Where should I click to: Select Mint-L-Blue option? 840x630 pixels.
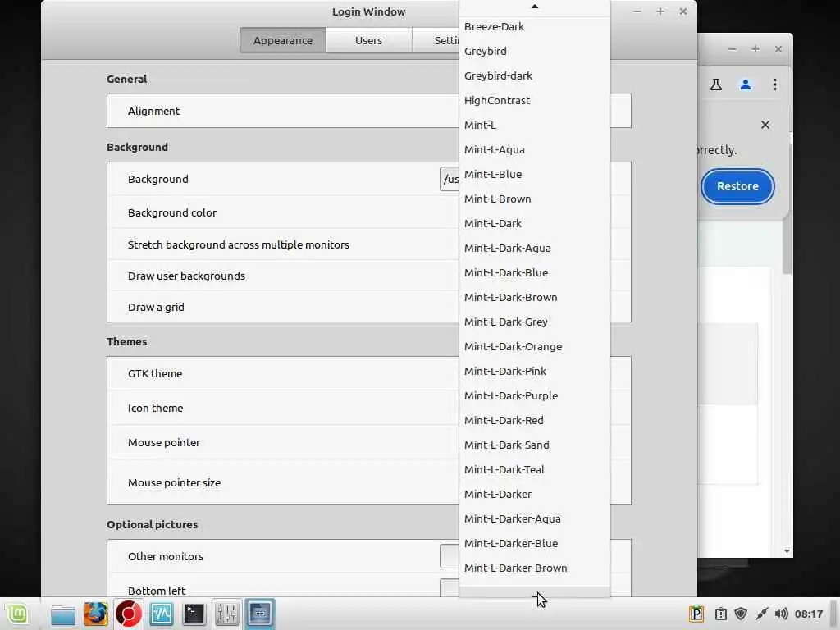[x=535, y=175]
